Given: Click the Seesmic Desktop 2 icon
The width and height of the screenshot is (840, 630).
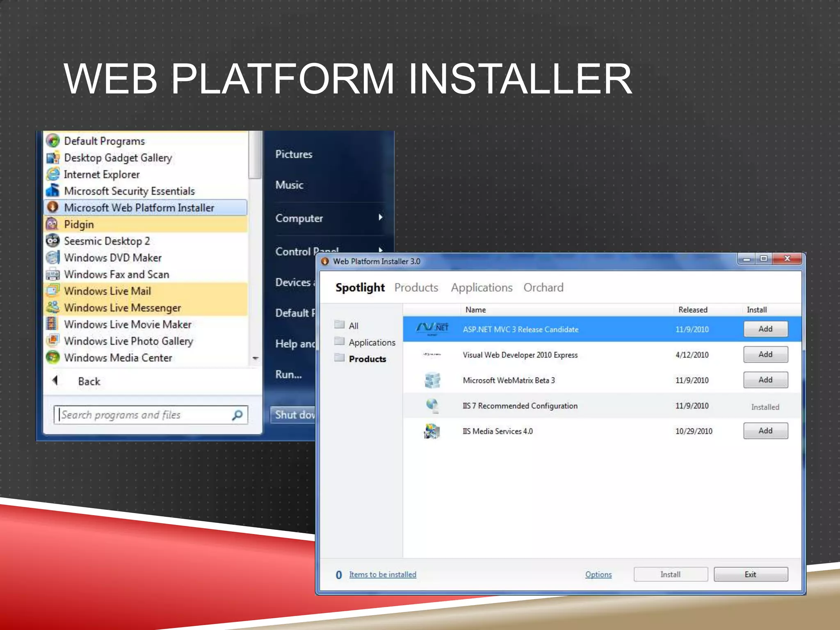Looking at the screenshot, I should tap(53, 241).
